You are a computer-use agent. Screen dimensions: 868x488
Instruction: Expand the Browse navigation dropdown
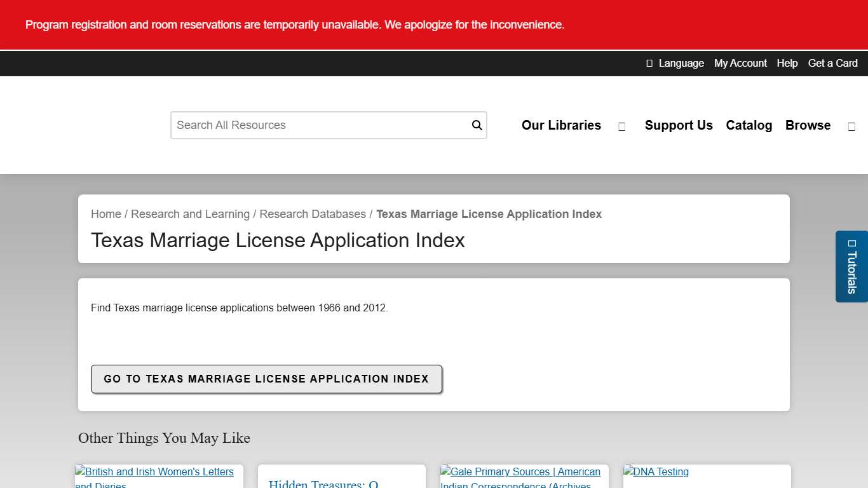808,125
